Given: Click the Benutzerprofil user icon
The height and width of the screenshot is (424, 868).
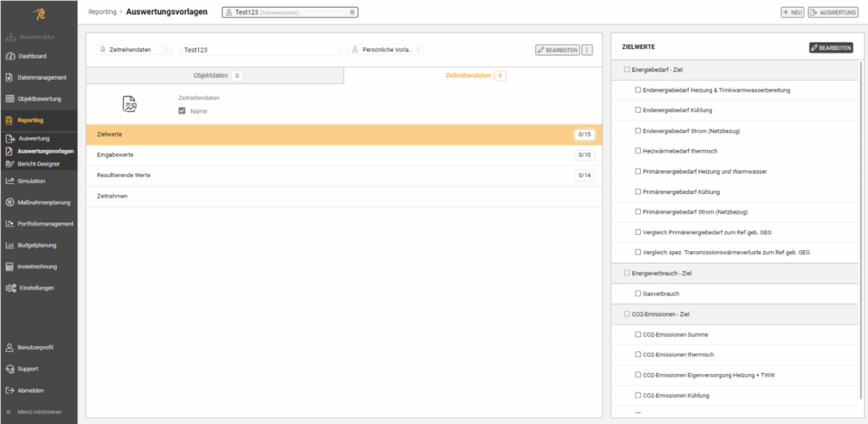Looking at the screenshot, I should 10,348.
